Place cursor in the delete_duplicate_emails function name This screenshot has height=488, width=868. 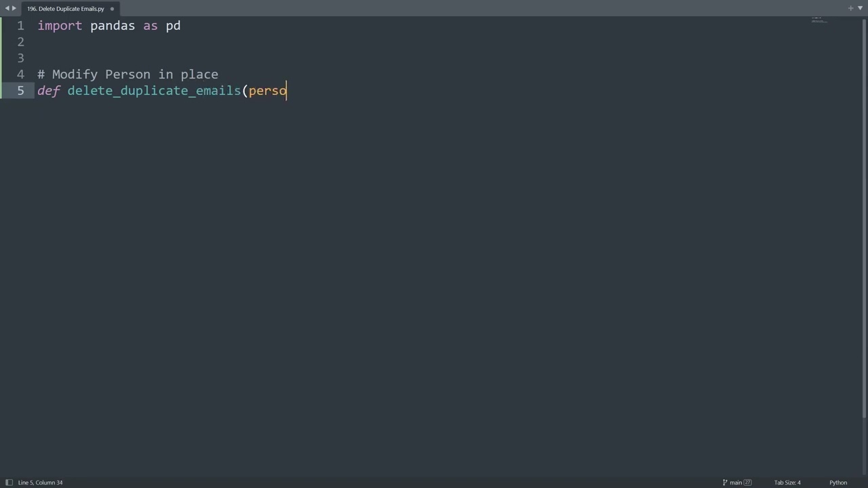coord(154,91)
